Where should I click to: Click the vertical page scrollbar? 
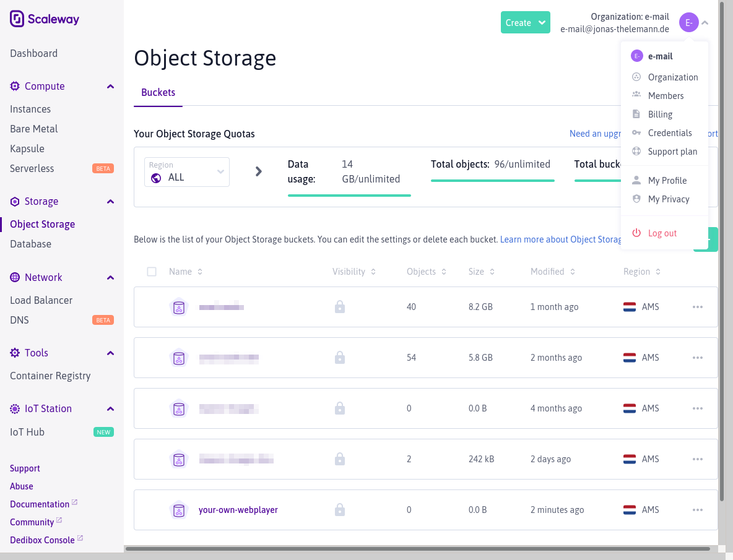click(x=721, y=252)
